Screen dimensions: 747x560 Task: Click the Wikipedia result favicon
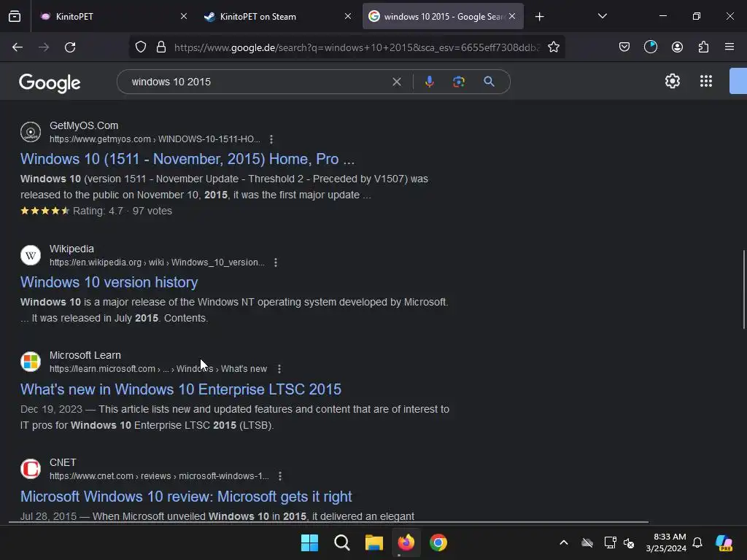pyautogui.click(x=31, y=255)
